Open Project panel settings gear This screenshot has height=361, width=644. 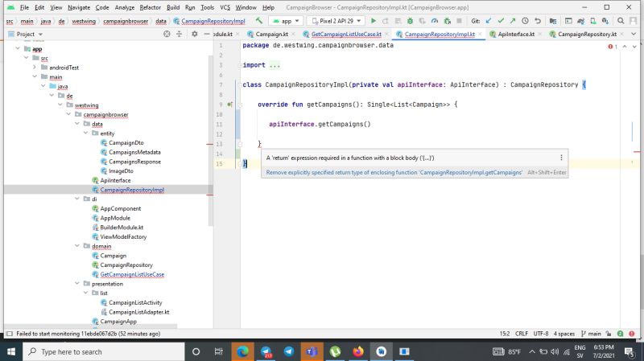point(195,34)
